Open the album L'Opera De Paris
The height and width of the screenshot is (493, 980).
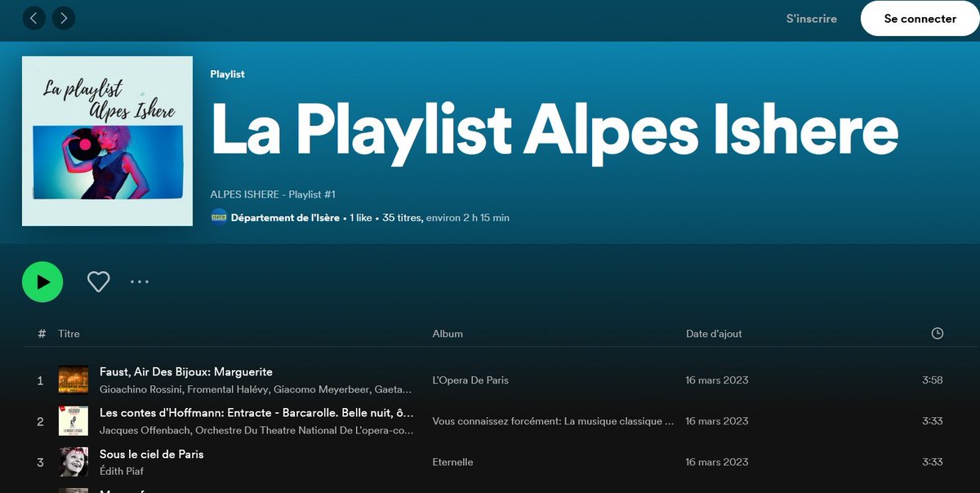click(470, 380)
